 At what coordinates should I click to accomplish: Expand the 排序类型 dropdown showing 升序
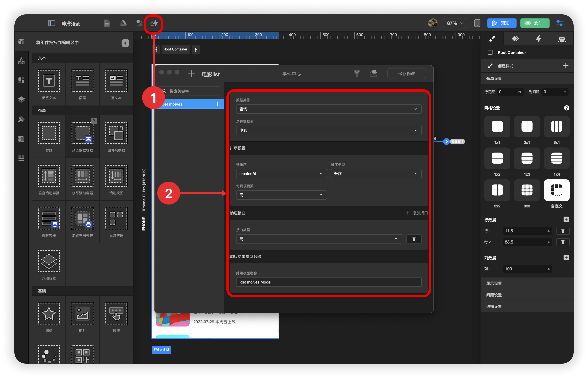(376, 173)
